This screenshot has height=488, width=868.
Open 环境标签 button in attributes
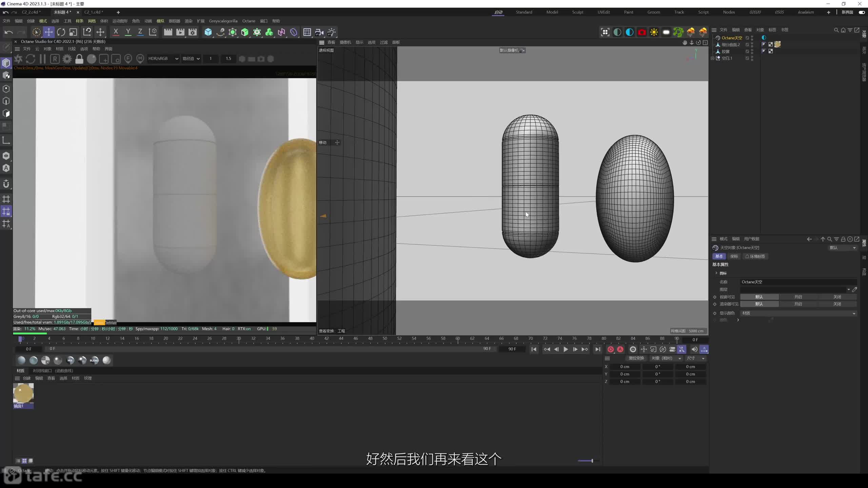[x=755, y=257]
